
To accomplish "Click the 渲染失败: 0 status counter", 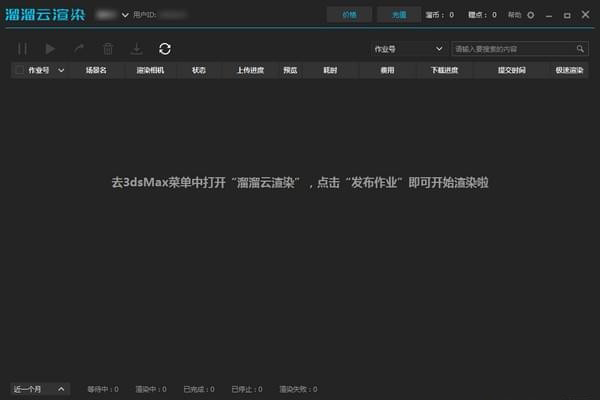I will [x=298, y=389].
